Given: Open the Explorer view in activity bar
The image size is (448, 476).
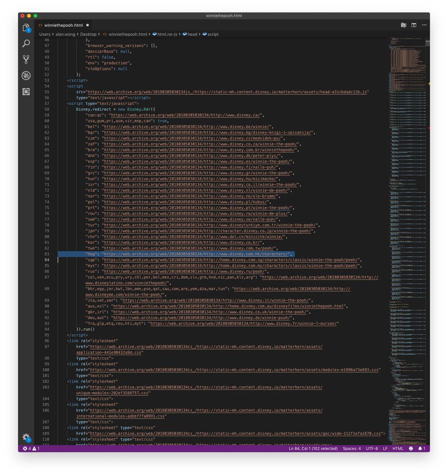Looking at the screenshot, I should (26, 28).
